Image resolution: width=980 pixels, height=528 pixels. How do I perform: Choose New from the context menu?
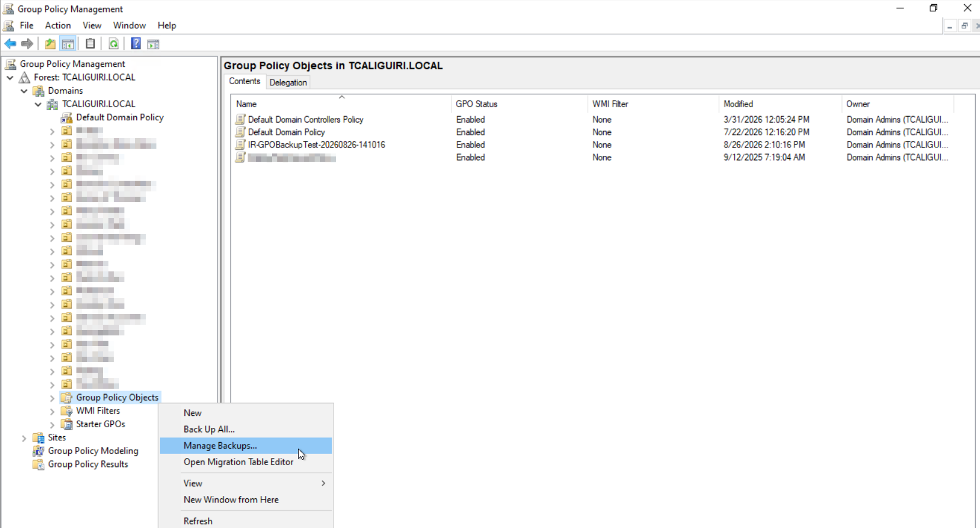pyautogui.click(x=246, y=413)
